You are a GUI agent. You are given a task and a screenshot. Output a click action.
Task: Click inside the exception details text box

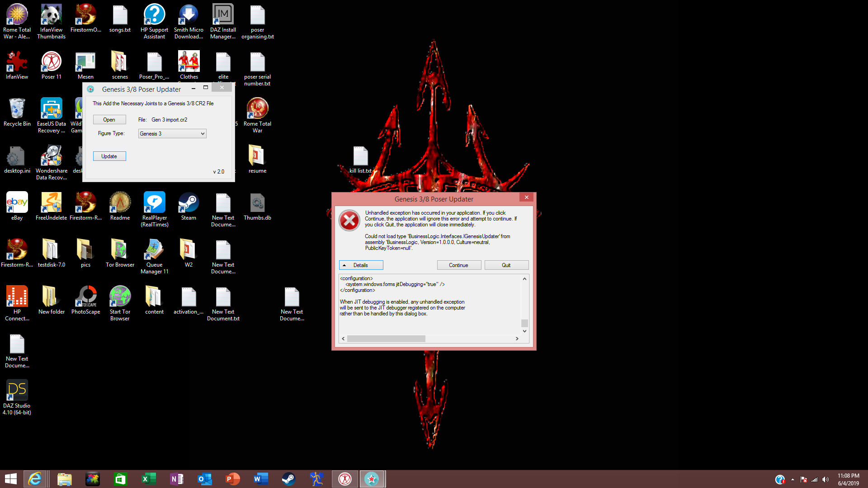430,305
